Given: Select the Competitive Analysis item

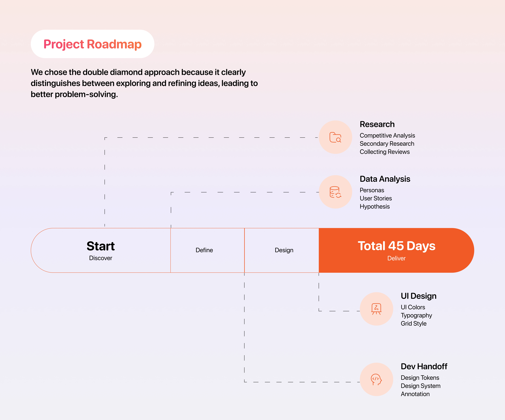Looking at the screenshot, I should click(387, 136).
